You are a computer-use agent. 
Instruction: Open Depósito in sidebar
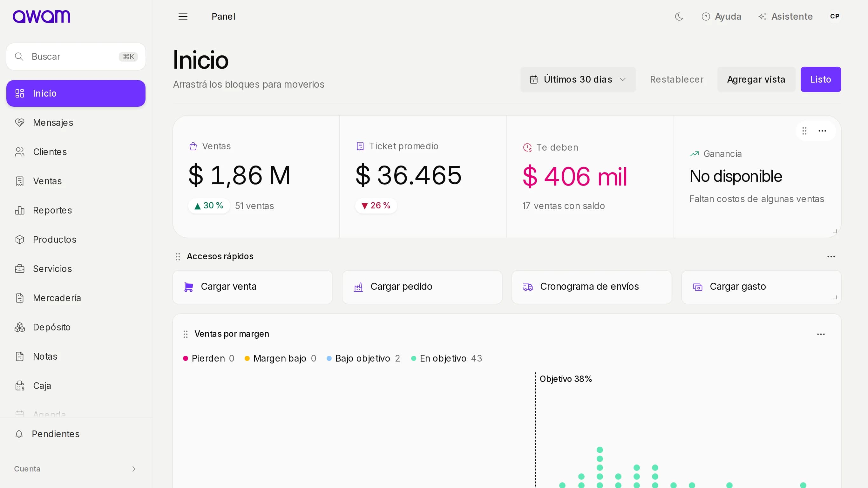tap(76, 327)
